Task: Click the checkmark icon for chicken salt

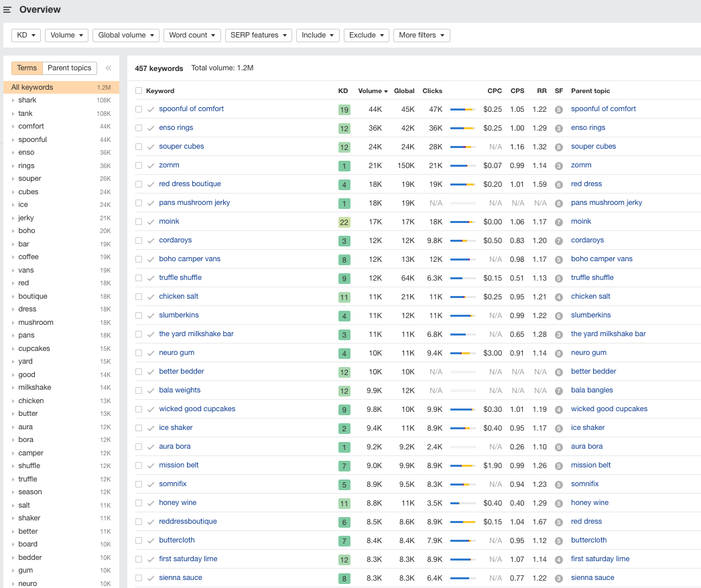Action: tap(151, 297)
